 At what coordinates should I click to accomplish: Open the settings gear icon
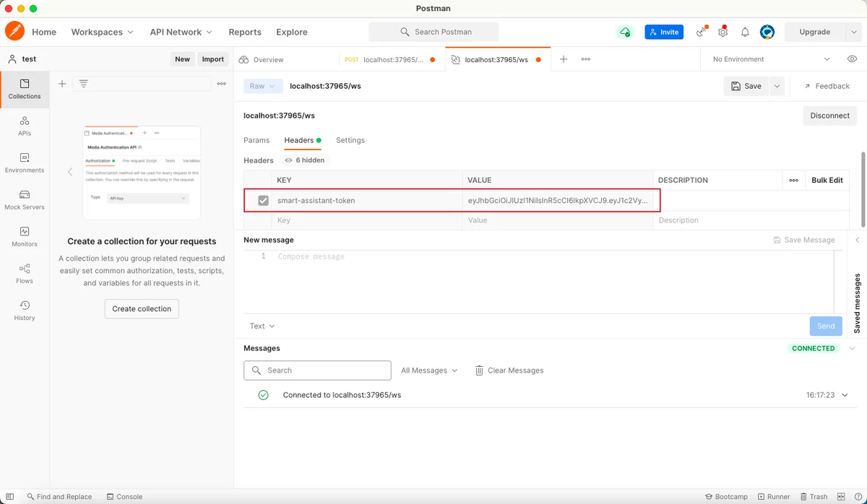(722, 32)
